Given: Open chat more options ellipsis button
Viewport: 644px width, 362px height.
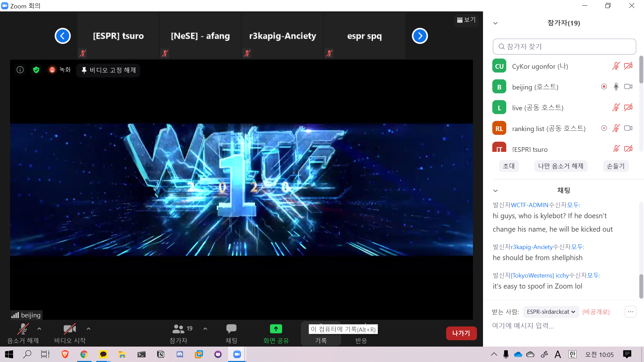Looking at the screenshot, I should (x=630, y=312).
